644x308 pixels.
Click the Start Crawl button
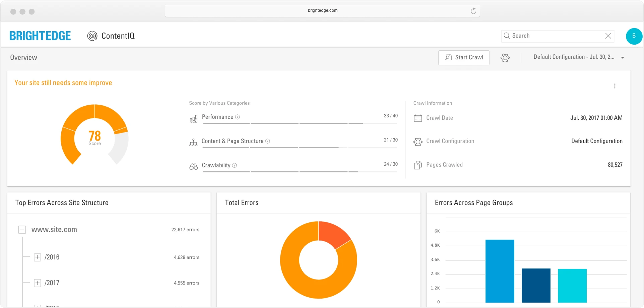pos(464,58)
